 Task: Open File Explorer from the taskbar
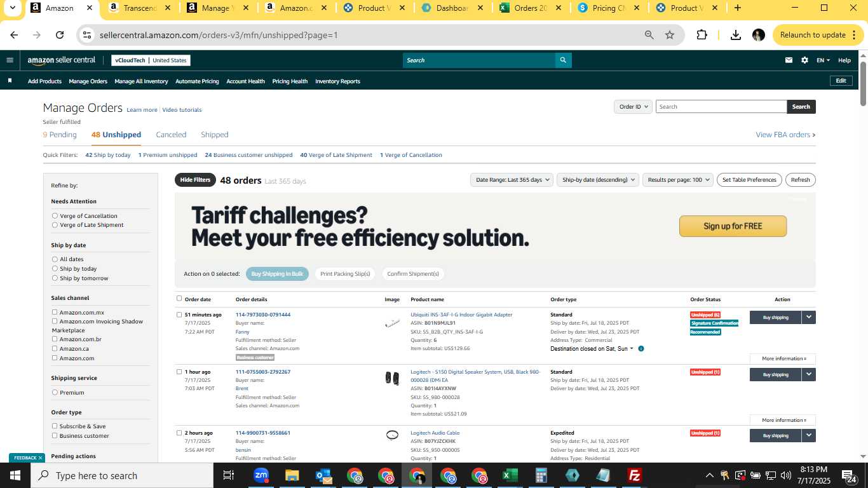(x=292, y=475)
